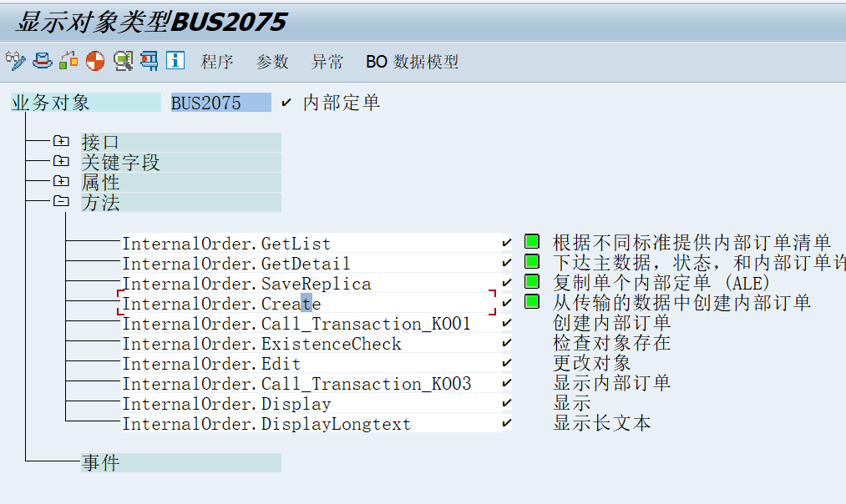Viewport: 846px width, 504px height.
Task: Click the 异常 button
Action: 326,61
